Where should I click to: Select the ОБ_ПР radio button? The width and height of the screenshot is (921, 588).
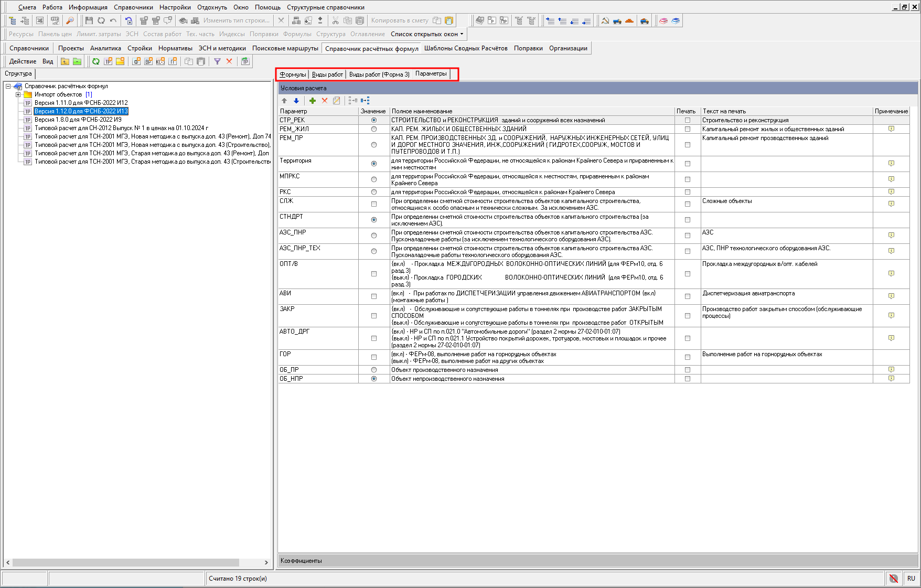374,370
